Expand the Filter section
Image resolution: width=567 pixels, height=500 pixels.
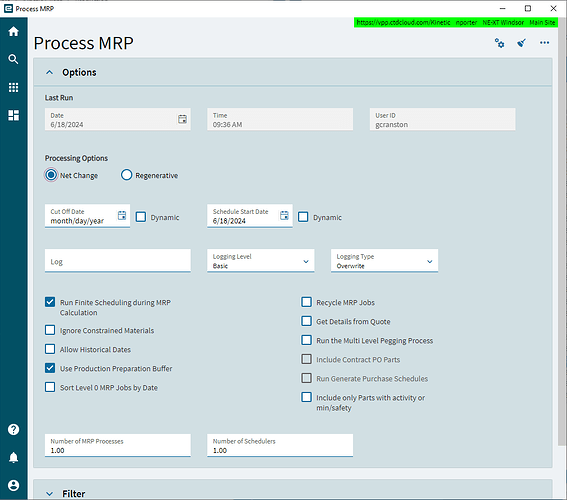[50, 494]
